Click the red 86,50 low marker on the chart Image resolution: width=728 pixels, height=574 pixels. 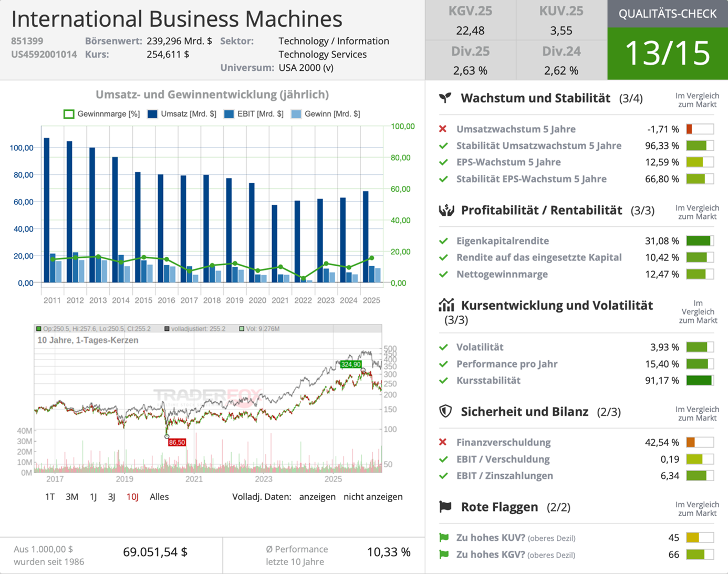177,442
